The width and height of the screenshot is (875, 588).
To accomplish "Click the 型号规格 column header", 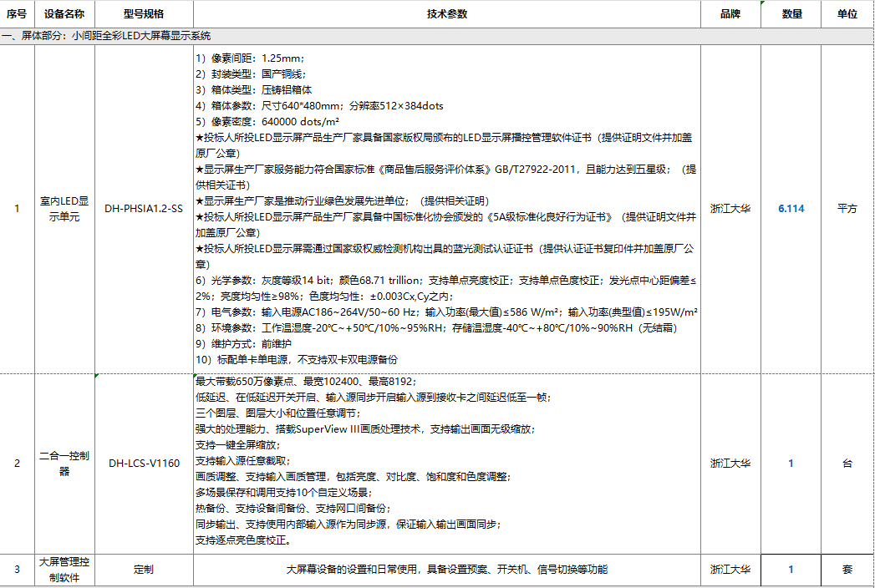I will (144, 14).
